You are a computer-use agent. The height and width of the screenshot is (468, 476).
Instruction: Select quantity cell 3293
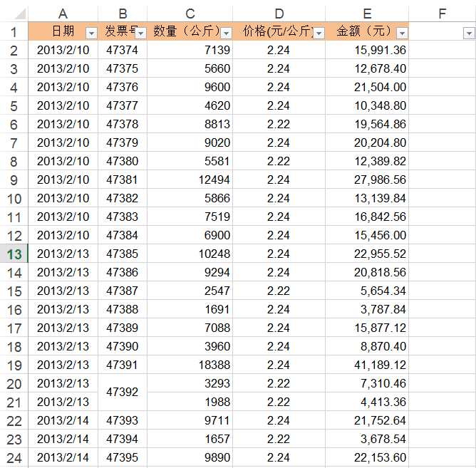[190, 383]
